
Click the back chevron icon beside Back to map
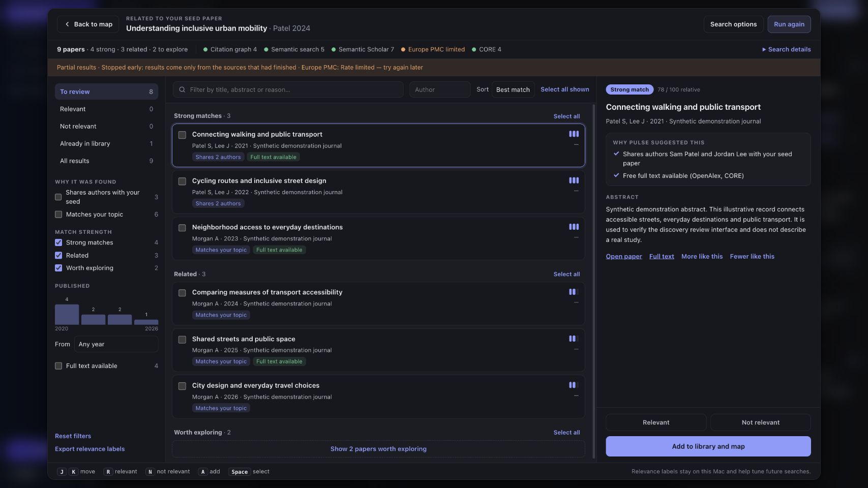(x=67, y=24)
